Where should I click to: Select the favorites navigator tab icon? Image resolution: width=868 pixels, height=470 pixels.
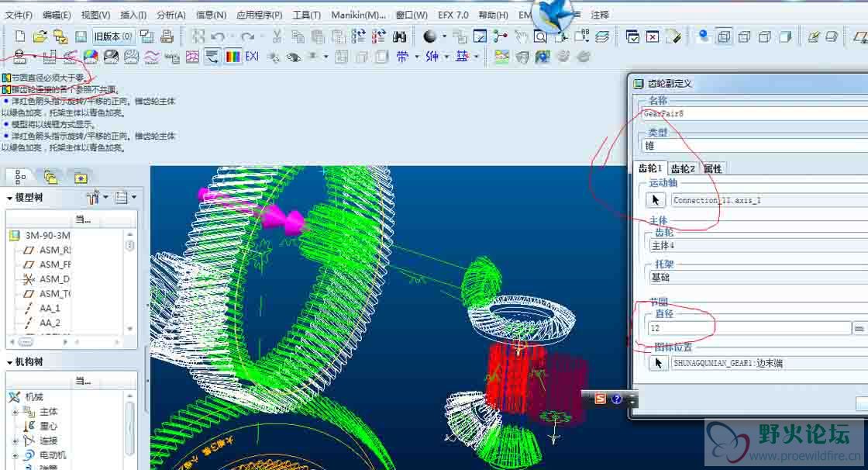[x=81, y=178]
